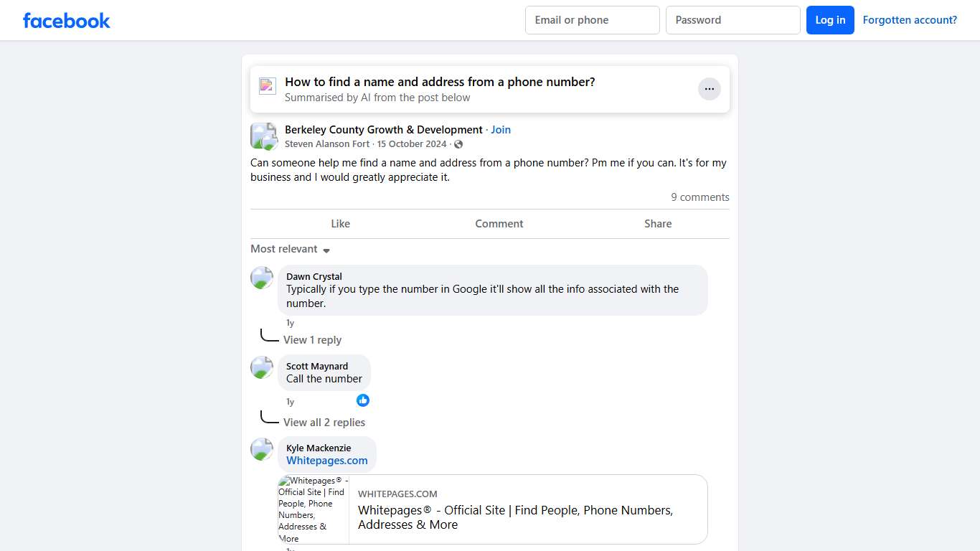Expand the Most relevant sort dropdown

pos(290,249)
